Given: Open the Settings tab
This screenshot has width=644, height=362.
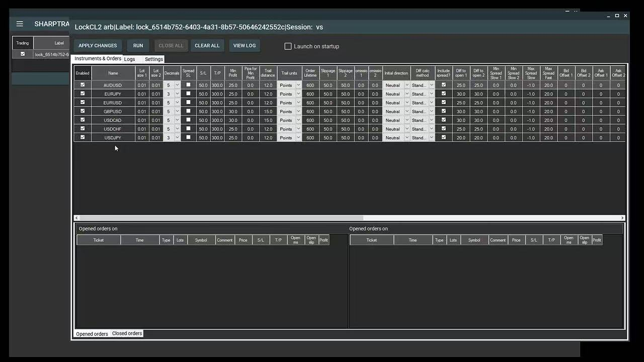Looking at the screenshot, I should pos(153,59).
